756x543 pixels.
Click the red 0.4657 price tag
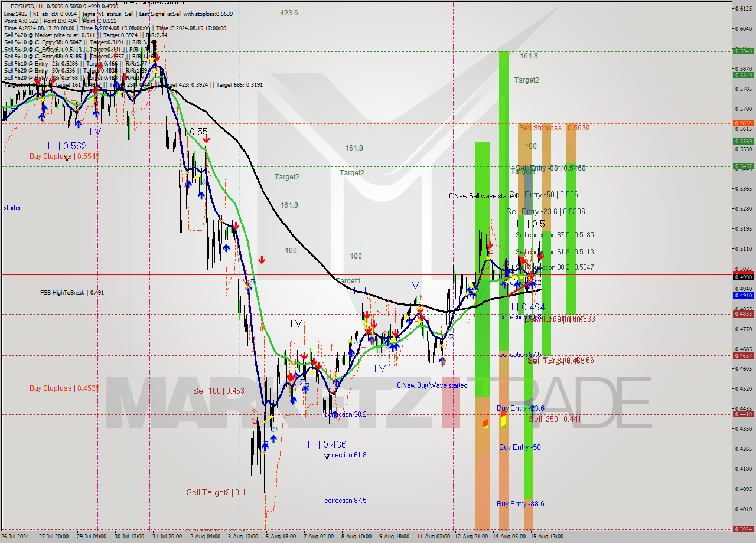pyautogui.click(x=743, y=355)
